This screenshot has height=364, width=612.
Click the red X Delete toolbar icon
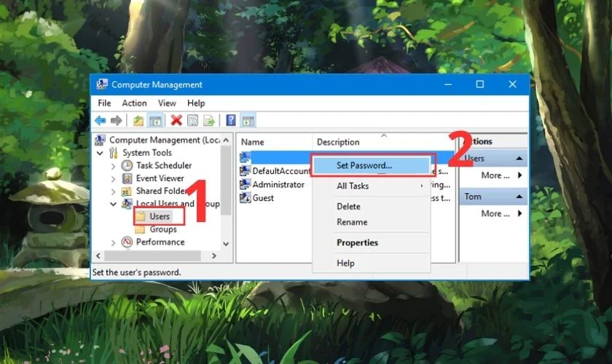[x=176, y=121]
